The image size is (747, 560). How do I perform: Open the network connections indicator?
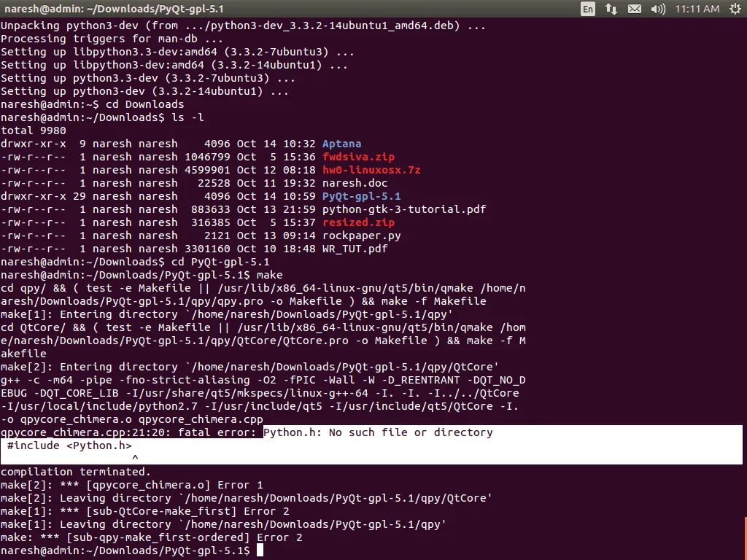611,9
